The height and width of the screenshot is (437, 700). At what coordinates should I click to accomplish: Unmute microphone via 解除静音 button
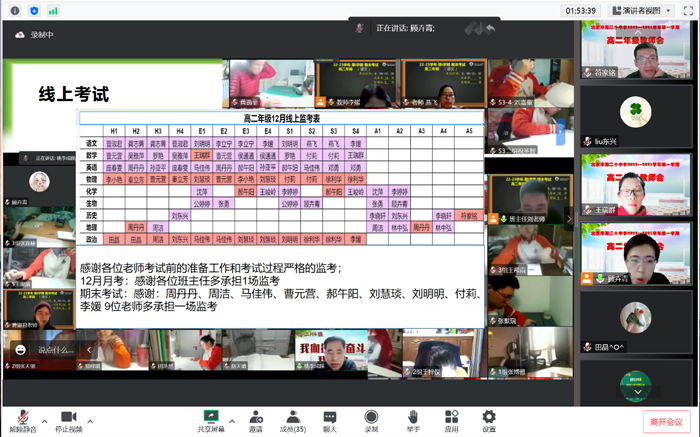[x=23, y=421]
